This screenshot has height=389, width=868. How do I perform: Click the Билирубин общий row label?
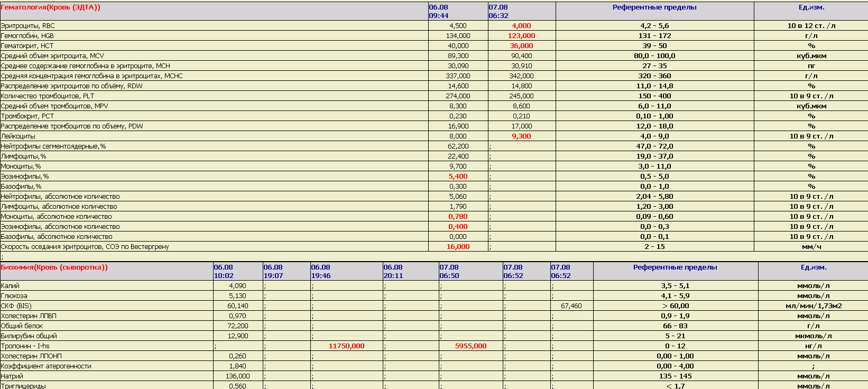click(29, 336)
